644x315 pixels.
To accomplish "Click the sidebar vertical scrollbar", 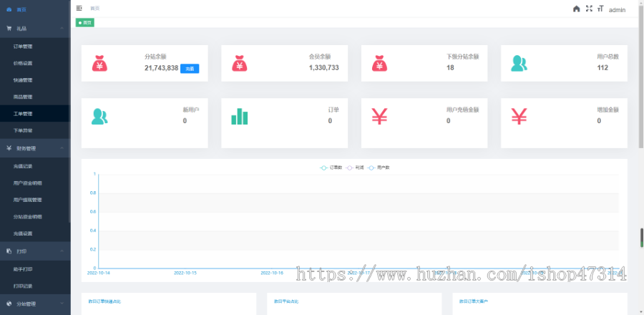I will [70, 111].
